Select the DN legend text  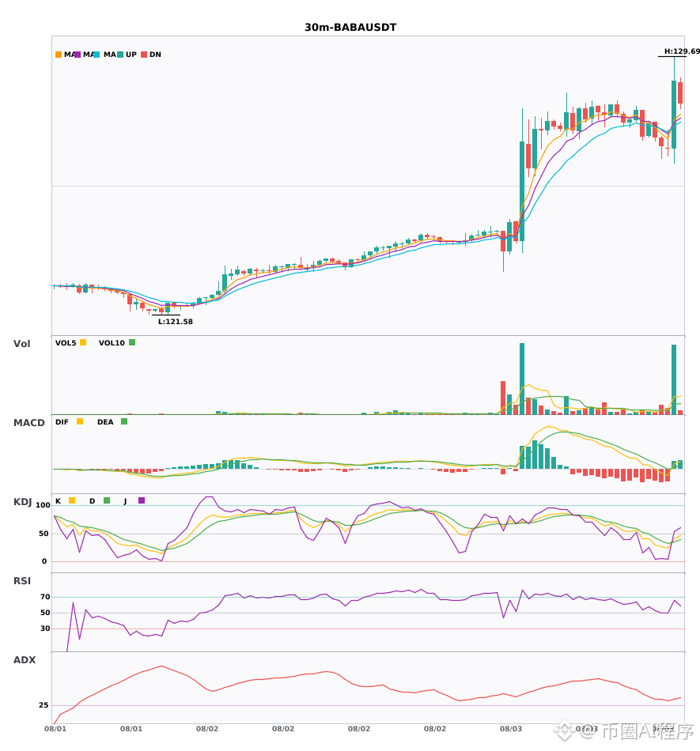(x=155, y=55)
